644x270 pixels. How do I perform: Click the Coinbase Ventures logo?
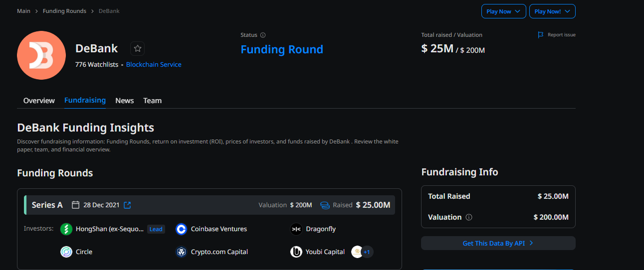(x=182, y=229)
